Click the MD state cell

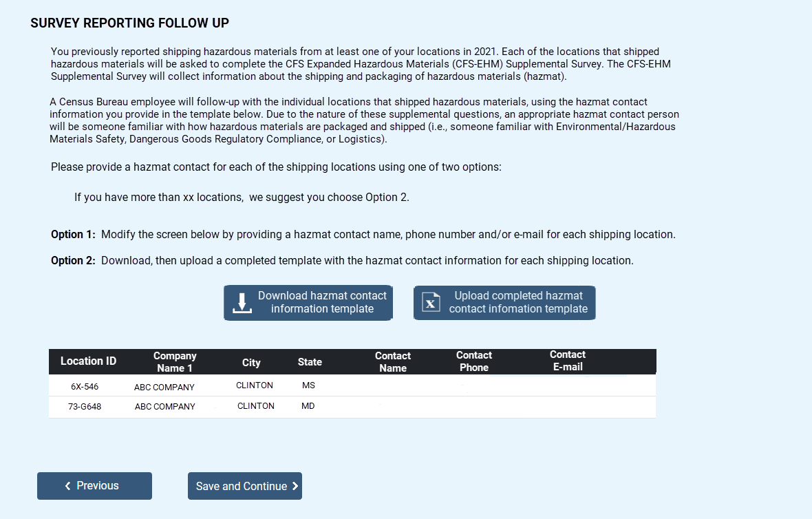coord(308,406)
